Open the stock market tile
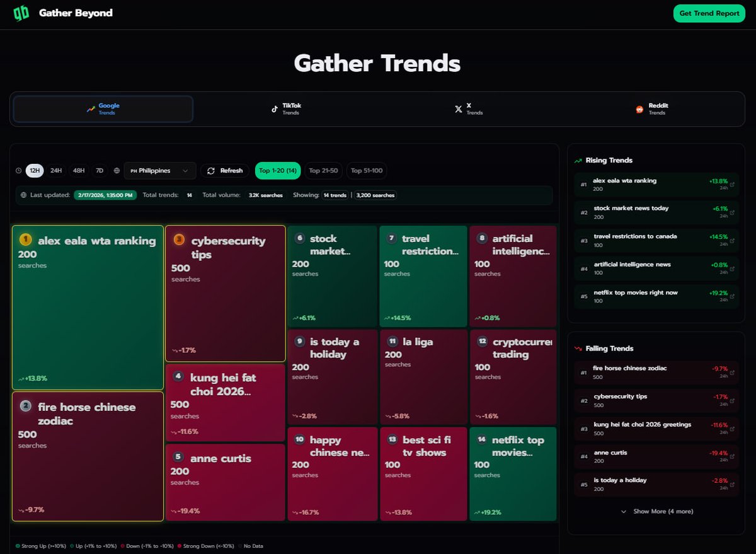Viewport: 756px width, 554px height. click(333, 276)
